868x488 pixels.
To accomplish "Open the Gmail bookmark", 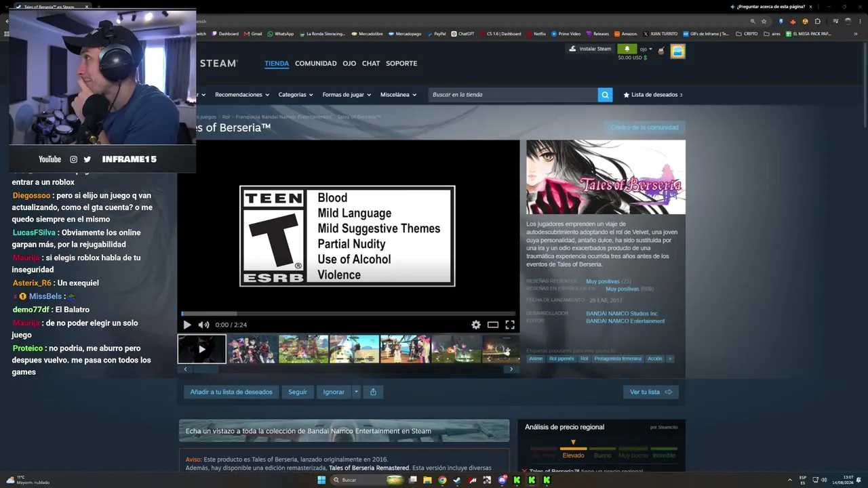I will click(x=253, y=34).
